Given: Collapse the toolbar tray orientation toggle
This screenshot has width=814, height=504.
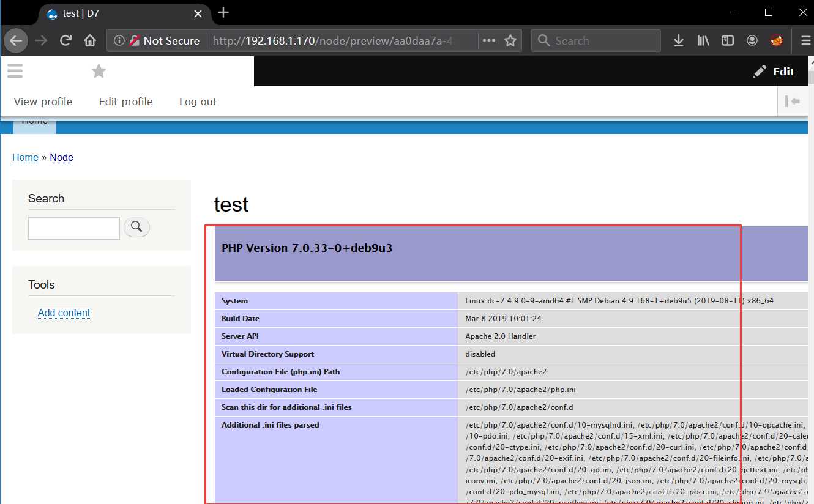Looking at the screenshot, I should [793, 102].
